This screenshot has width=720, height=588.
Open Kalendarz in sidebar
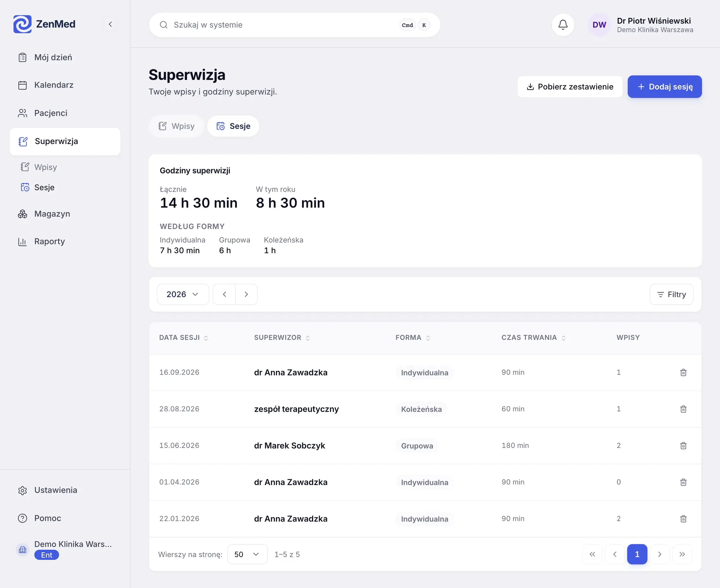65,85
